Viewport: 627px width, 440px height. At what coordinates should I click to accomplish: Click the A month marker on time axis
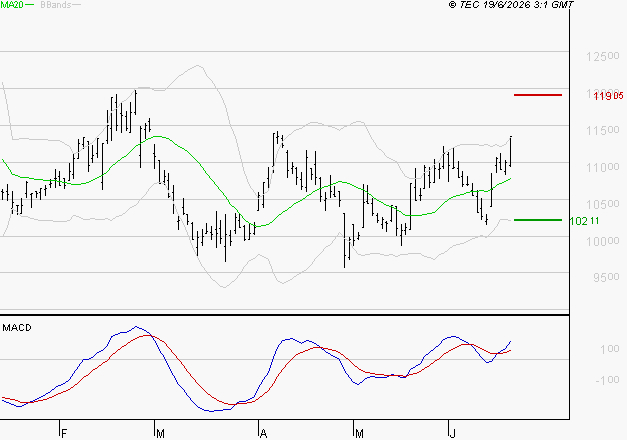[x=263, y=434]
